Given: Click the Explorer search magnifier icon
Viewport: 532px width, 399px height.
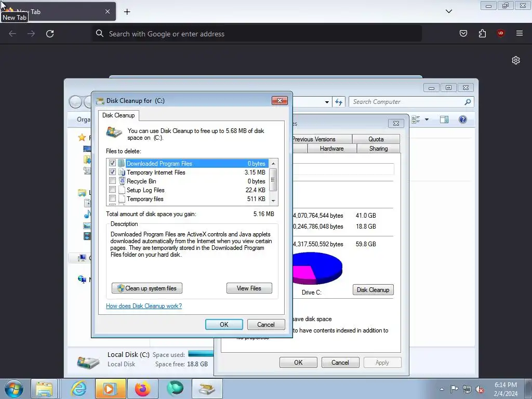Looking at the screenshot, I should pyautogui.click(x=468, y=102).
